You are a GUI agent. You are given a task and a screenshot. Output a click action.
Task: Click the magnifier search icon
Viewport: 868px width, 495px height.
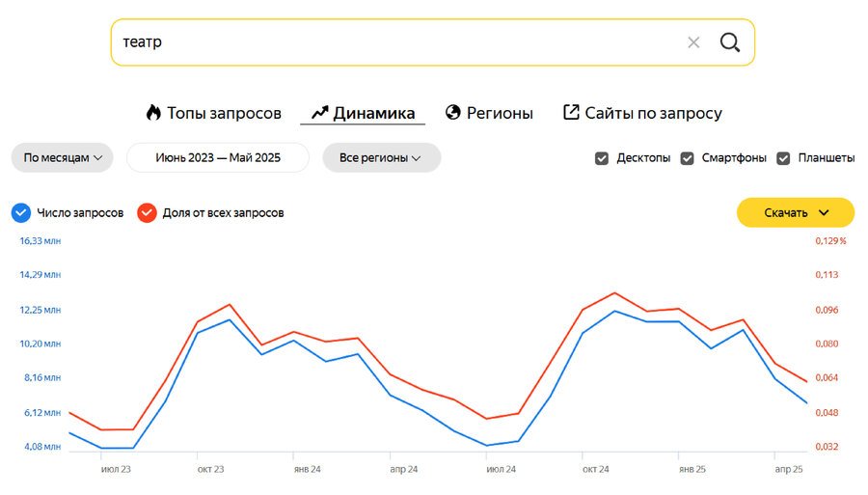[x=730, y=42]
